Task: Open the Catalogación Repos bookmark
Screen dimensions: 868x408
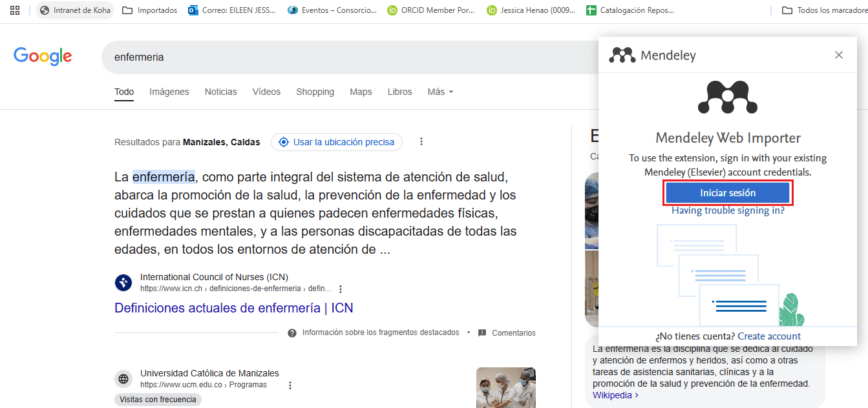Action: pyautogui.click(x=630, y=10)
